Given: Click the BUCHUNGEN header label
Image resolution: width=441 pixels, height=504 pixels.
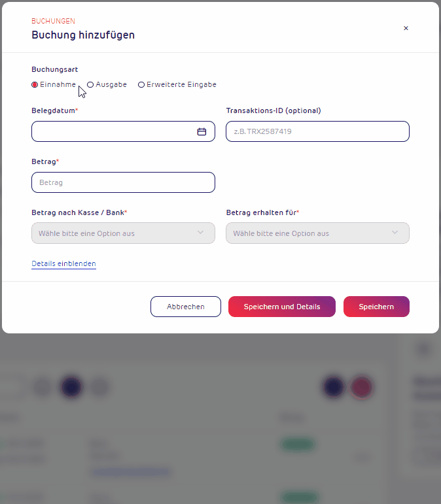Looking at the screenshot, I should [54, 21].
